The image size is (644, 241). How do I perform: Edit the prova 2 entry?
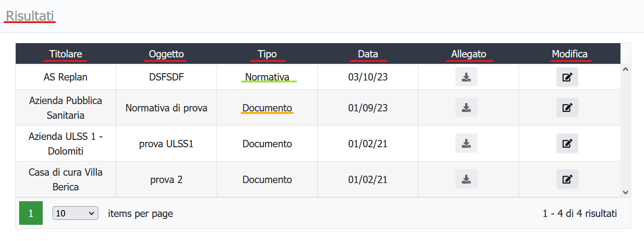tap(567, 179)
